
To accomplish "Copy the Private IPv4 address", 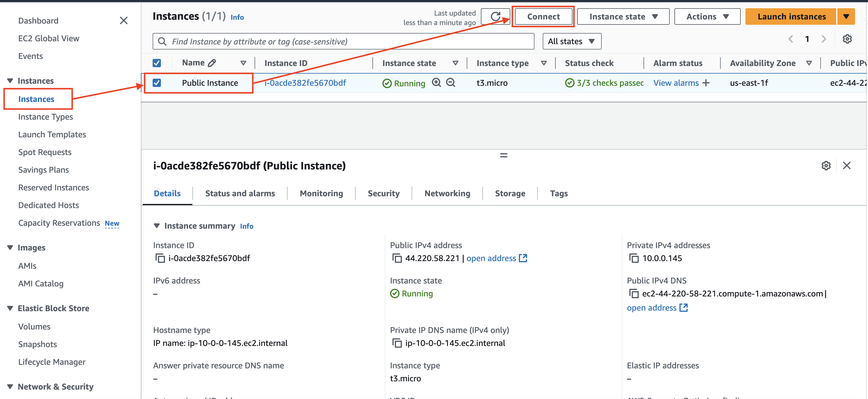I will 634,258.
